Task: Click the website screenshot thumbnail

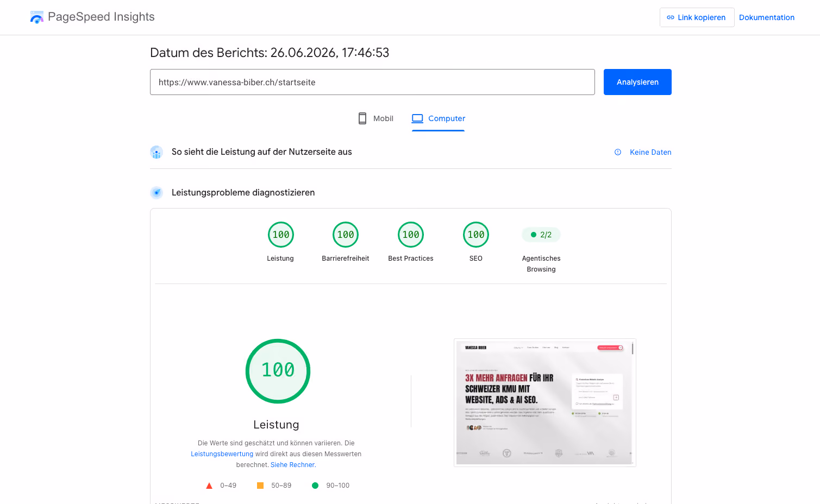Action: [545, 402]
